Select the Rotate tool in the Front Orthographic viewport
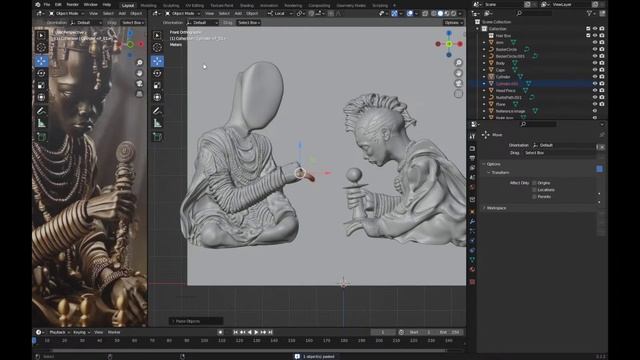Screen dimensions: 640x360 (x=157, y=73)
